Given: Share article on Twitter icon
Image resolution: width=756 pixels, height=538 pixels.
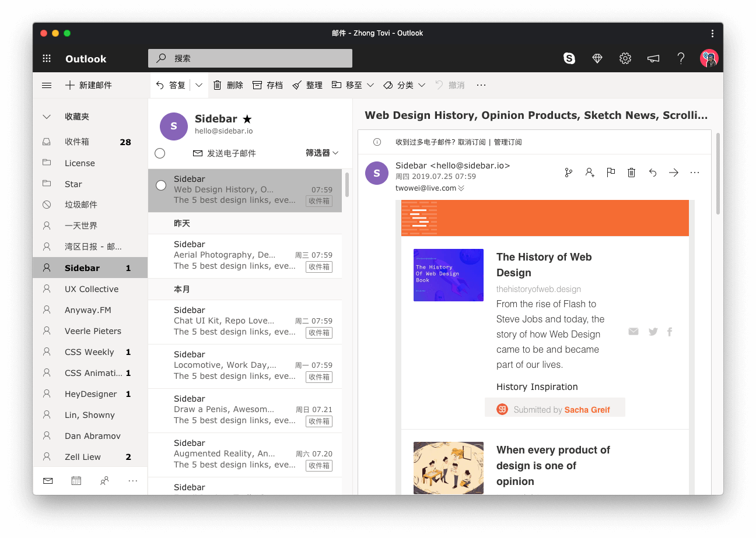Looking at the screenshot, I should point(653,332).
